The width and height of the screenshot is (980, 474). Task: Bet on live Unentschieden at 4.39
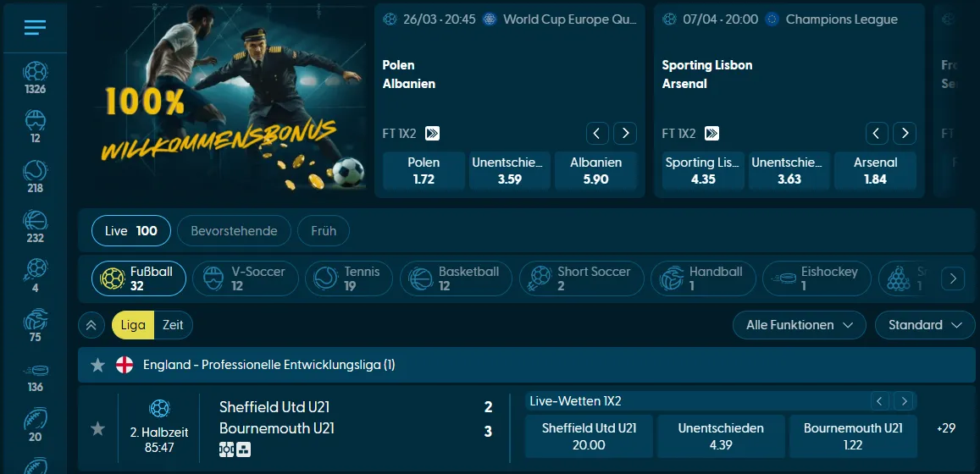(721, 436)
